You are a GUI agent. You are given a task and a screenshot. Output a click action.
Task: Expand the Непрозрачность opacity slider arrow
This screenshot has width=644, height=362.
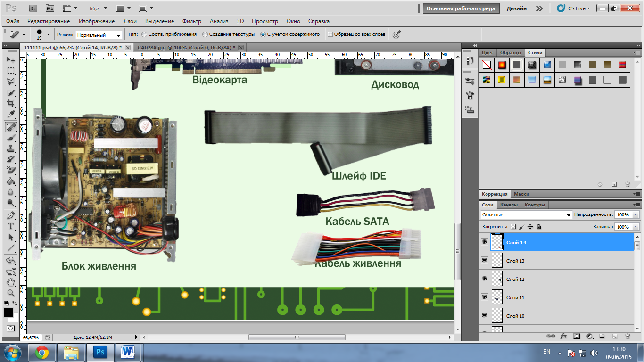coord(636,215)
